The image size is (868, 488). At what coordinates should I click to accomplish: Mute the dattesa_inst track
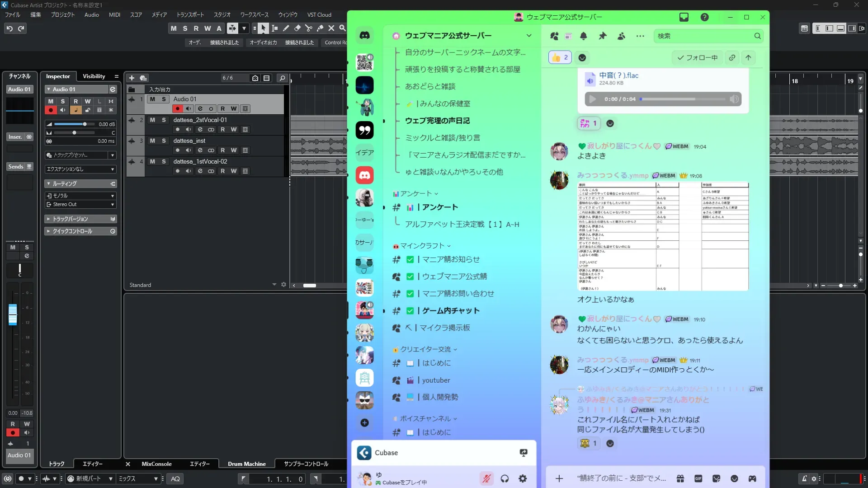pos(152,141)
